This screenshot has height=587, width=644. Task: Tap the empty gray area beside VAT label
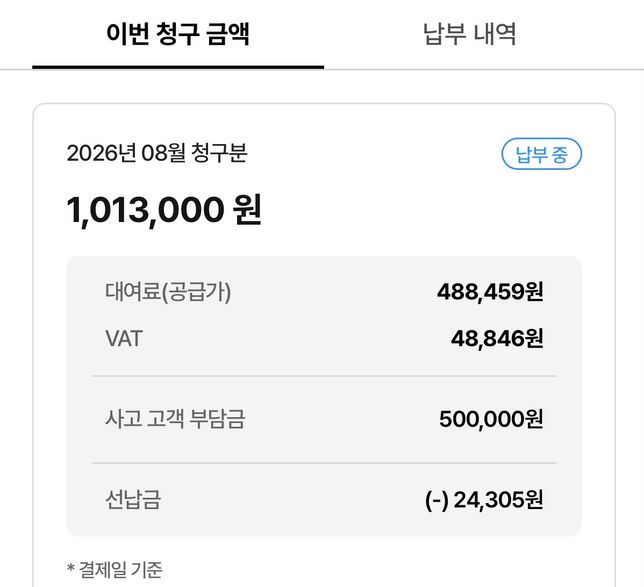[296, 339]
